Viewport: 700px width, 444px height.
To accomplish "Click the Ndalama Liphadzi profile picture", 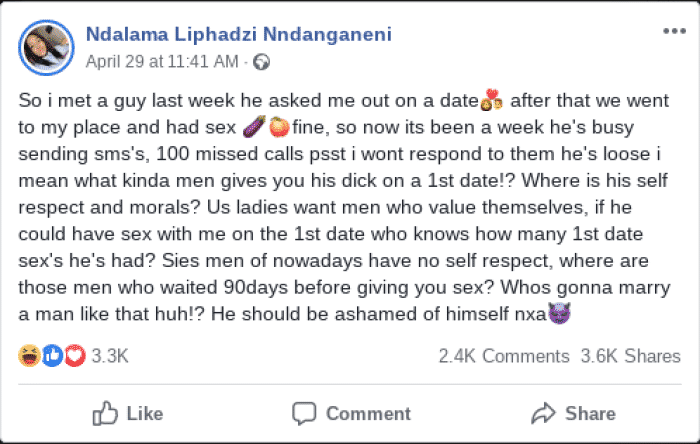I will point(46,46).
